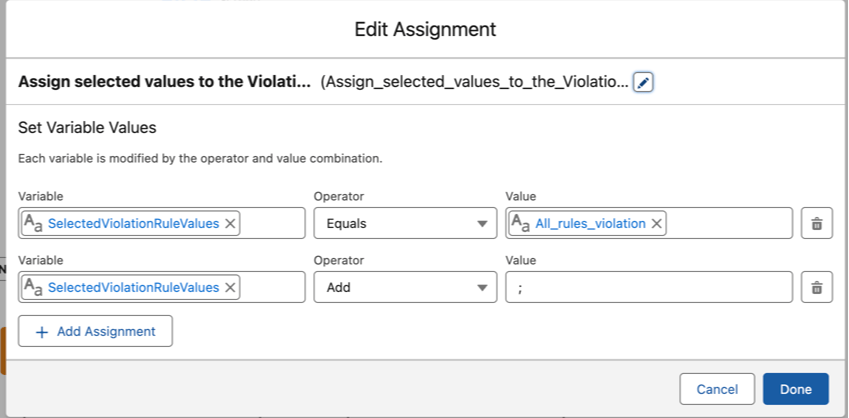Delete the second assignment row with trash icon
Screen dimensions: 849x418
click(816, 288)
